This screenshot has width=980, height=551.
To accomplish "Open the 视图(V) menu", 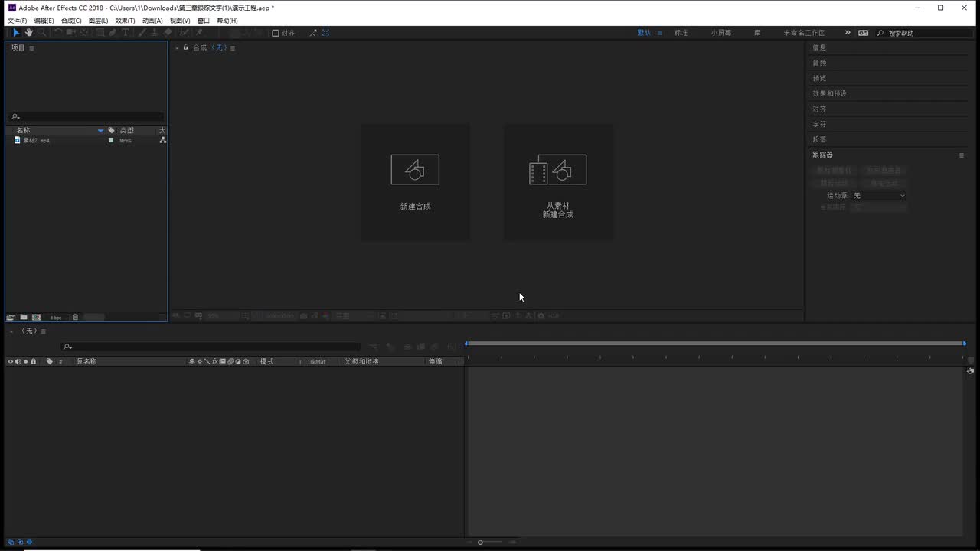I will [180, 21].
